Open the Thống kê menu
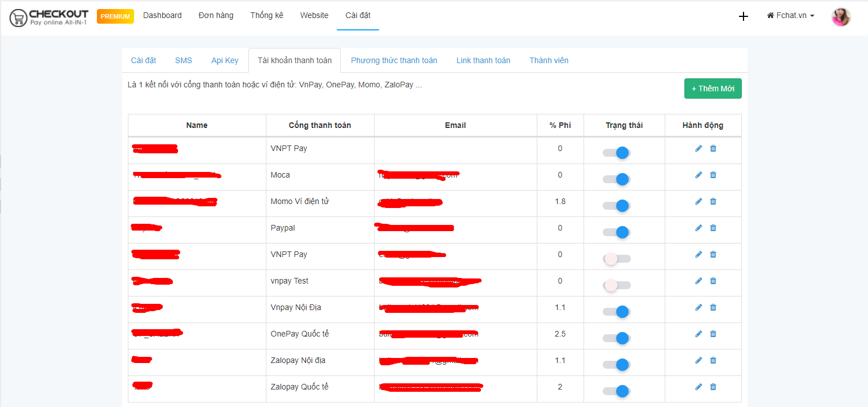The image size is (868, 407). [x=267, y=16]
